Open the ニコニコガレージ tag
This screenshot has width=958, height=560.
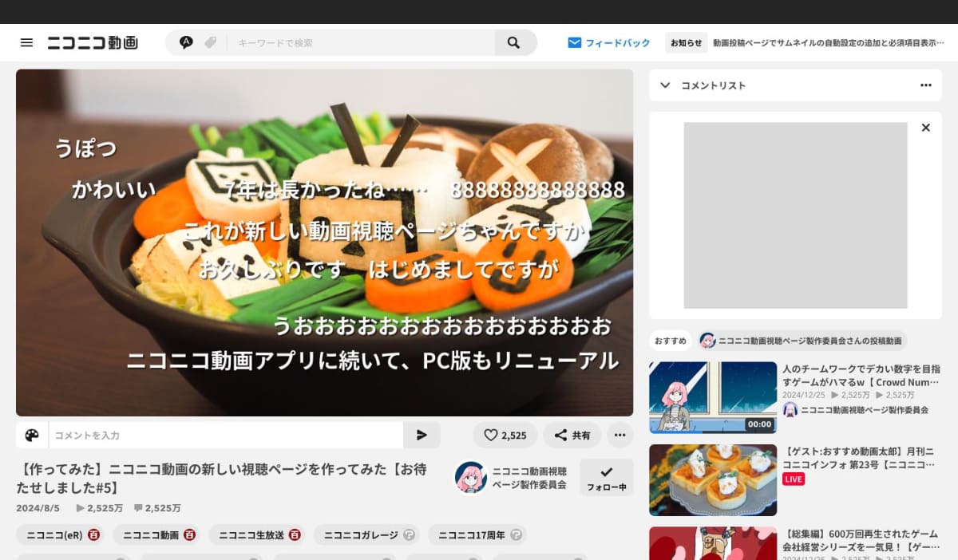[361, 535]
